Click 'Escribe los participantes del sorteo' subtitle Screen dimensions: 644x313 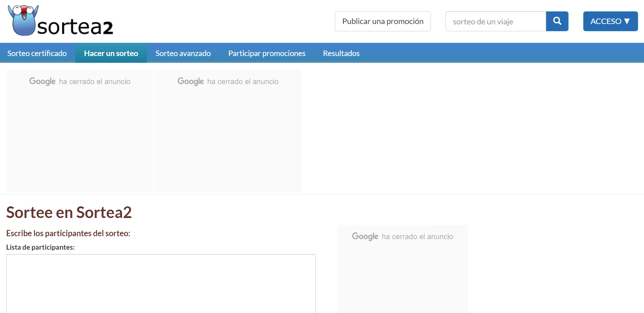pyautogui.click(x=68, y=233)
